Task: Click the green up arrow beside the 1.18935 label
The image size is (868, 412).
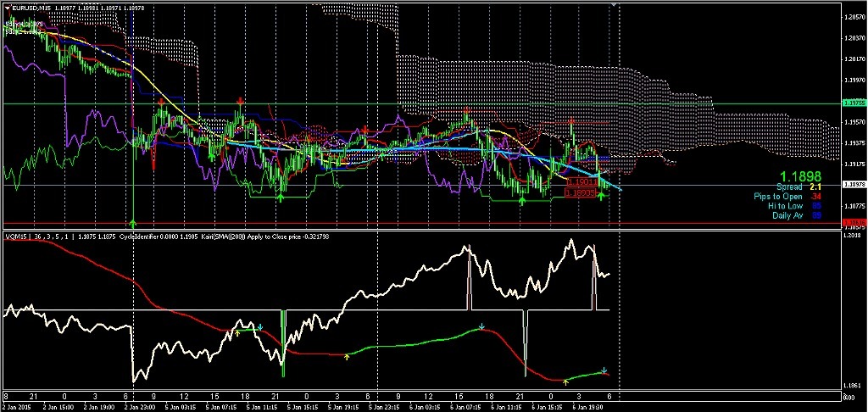Action: point(601,196)
